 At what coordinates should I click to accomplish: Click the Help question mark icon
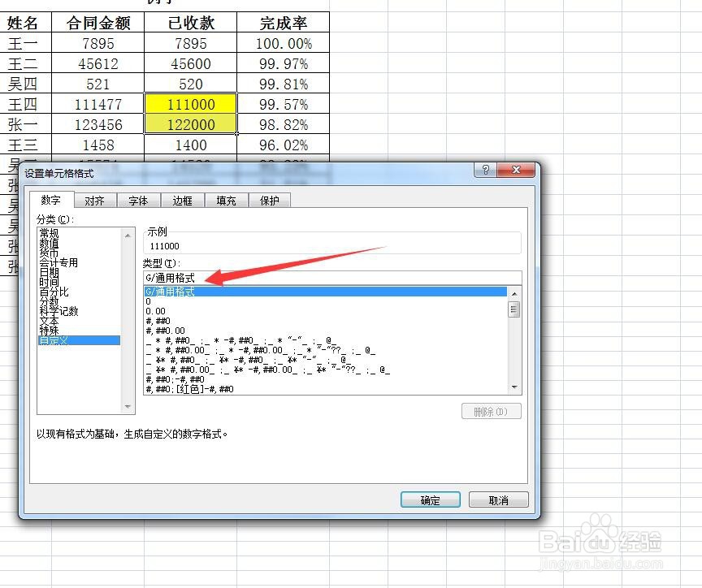pos(486,170)
